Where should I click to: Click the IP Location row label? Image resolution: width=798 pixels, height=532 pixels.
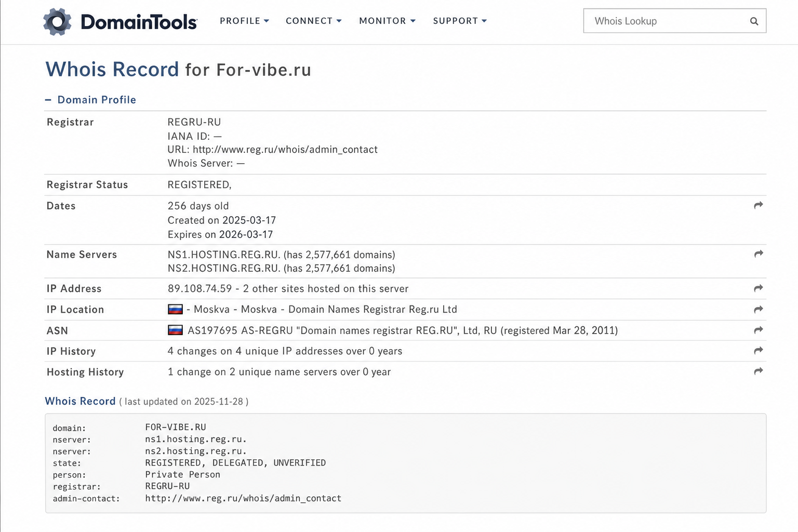pyautogui.click(x=75, y=310)
